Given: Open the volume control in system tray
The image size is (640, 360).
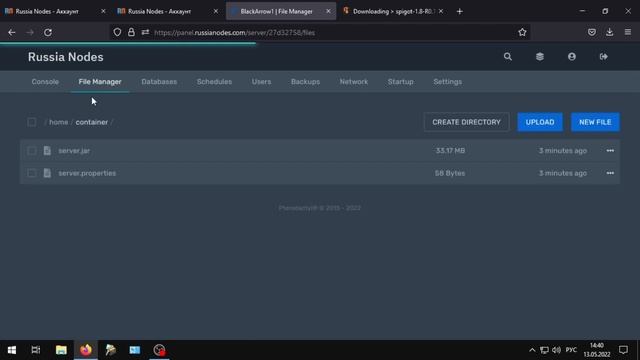Looking at the screenshot, I should coord(556,350).
